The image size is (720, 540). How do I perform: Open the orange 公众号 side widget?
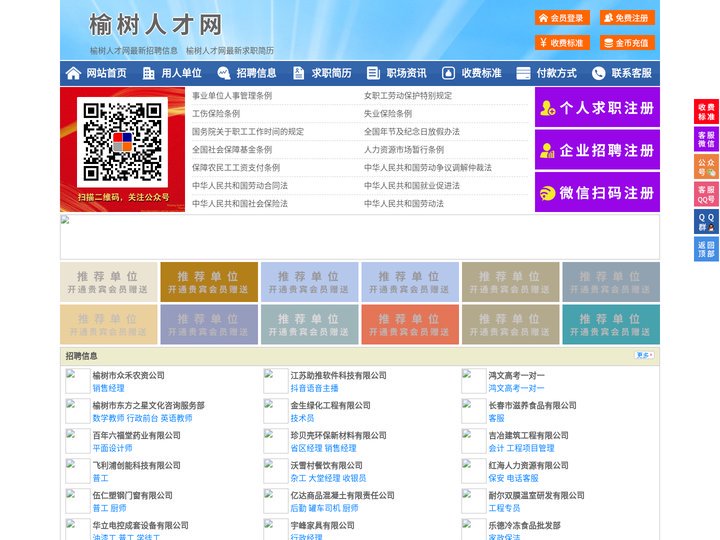point(706,167)
